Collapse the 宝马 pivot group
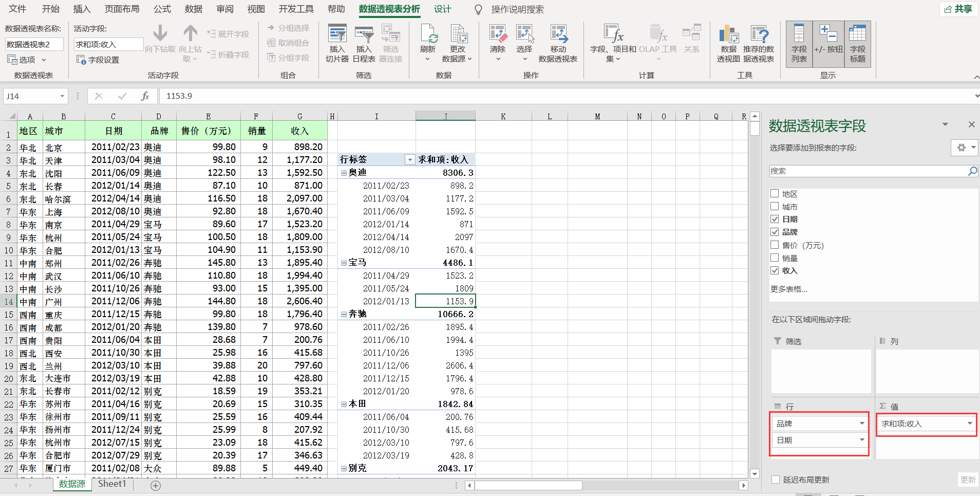Screen dimensions: 980x496 pyautogui.click(x=344, y=263)
